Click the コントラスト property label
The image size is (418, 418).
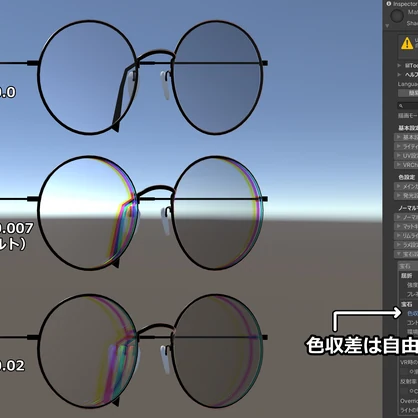coord(412,323)
